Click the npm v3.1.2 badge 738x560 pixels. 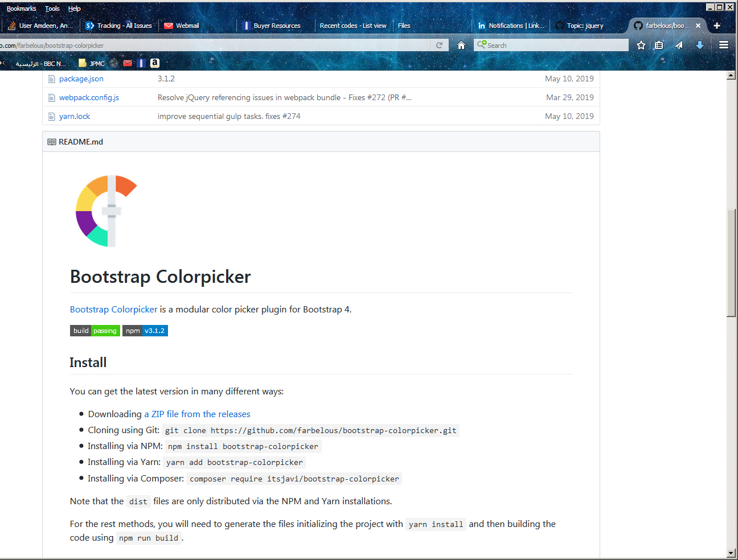(145, 331)
